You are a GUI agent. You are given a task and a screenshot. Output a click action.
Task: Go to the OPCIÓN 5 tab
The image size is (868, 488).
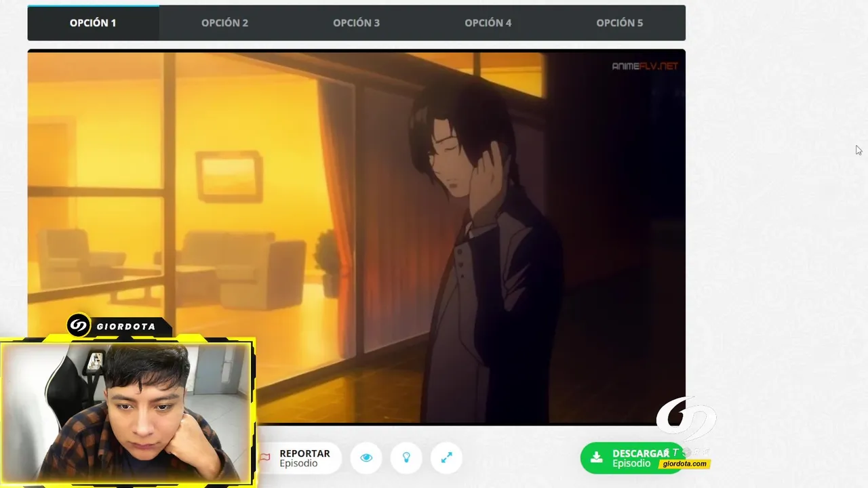(x=619, y=23)
